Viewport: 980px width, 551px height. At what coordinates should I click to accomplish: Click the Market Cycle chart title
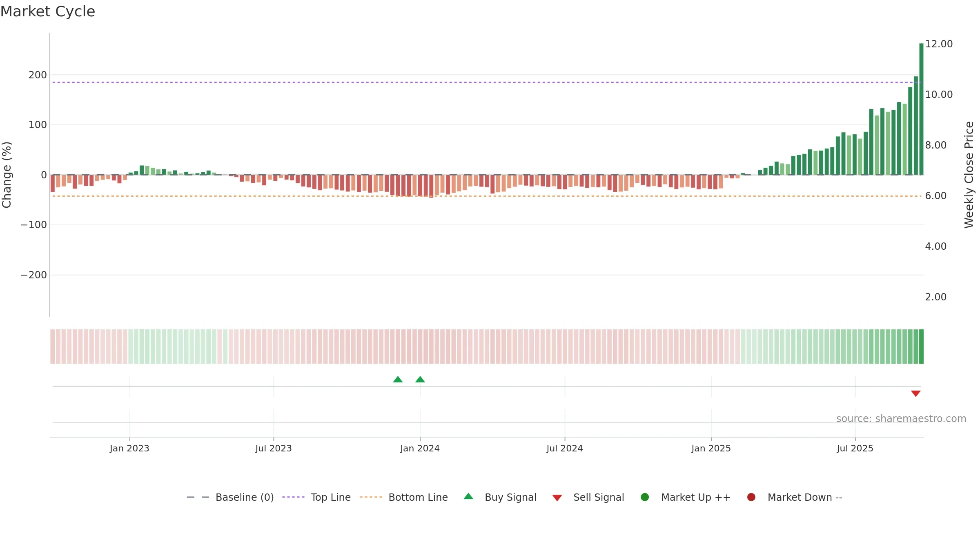tap(48, 11)
